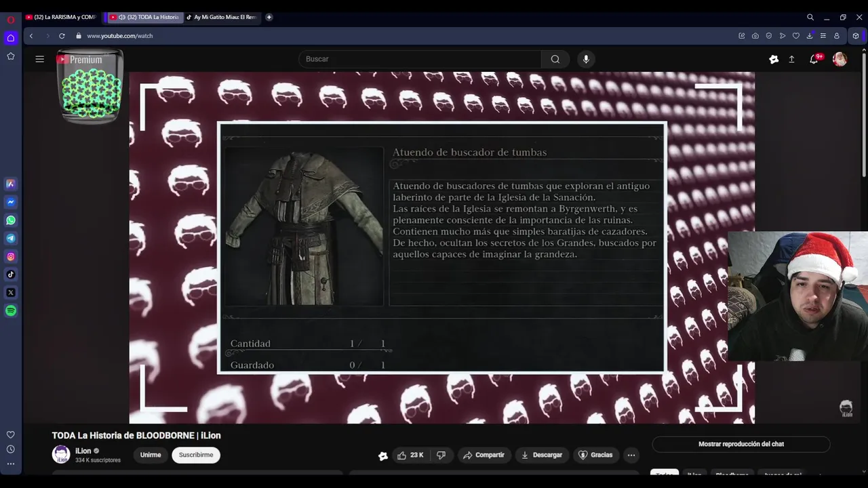Take a snapshot with the camera icon
Image resolution: width=868 pixels, height=488 pixels.
(755, 36)
